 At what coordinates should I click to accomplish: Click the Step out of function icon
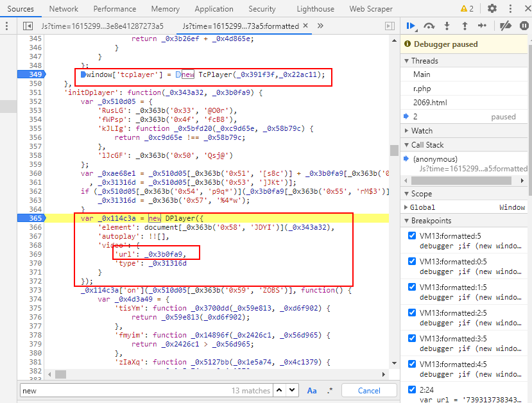pyautogui.click(x=464, y=26)
